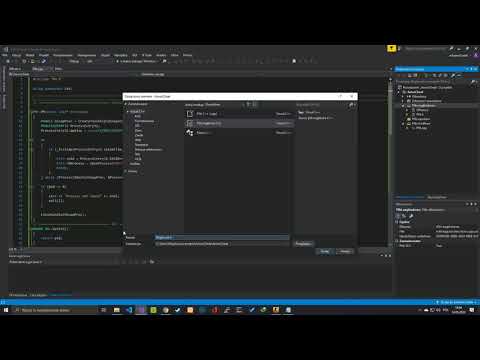Click the file name input field
Screen dimensions: 480x360
222,237
